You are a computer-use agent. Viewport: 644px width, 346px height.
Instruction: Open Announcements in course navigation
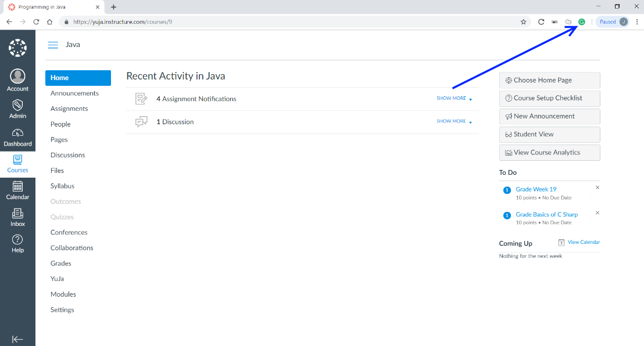[75, 93]
